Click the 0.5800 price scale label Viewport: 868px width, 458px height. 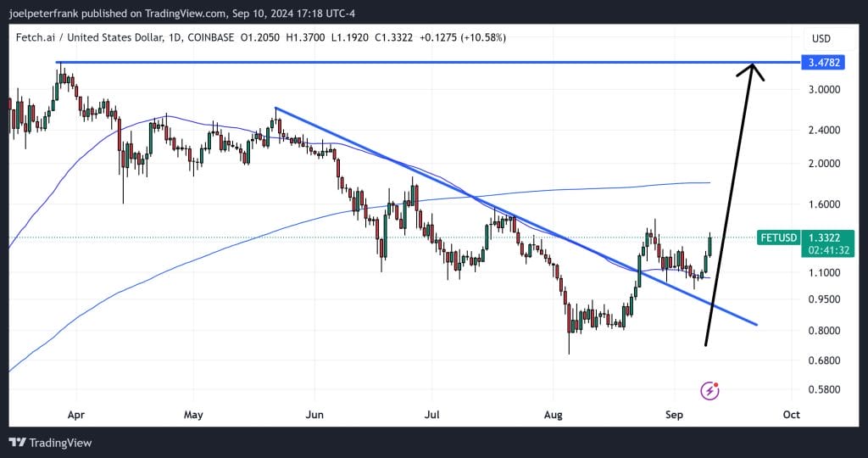[826, 390]
